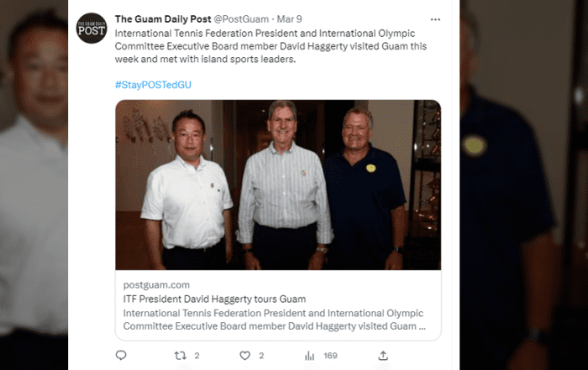Open the three-dot more options menu

click(435, 19)
